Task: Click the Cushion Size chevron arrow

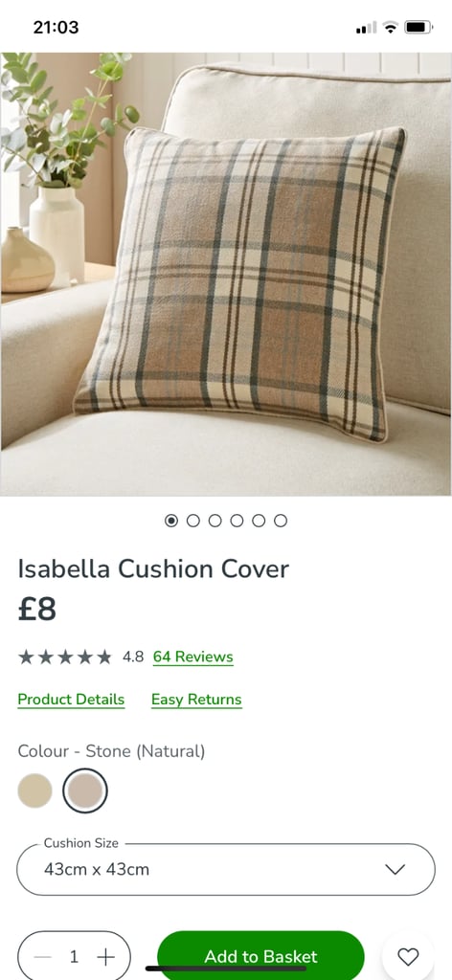Action: (395, 869)
